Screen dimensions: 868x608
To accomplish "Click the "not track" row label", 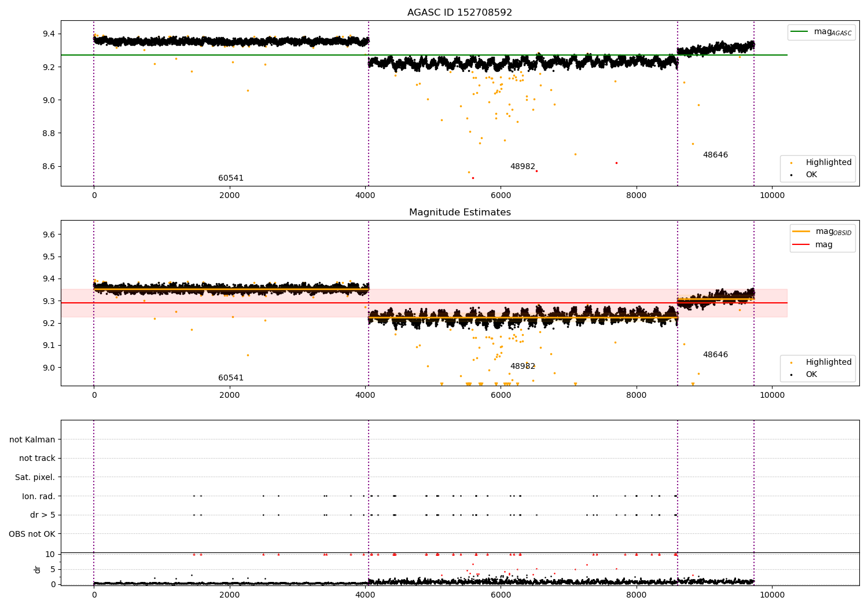I will click(37, 459).
